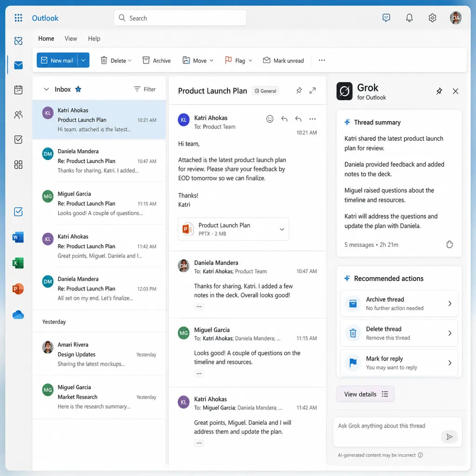Open the chat feedback icon in header
This screenshot has height=476, width=476.
pos(386,18)
